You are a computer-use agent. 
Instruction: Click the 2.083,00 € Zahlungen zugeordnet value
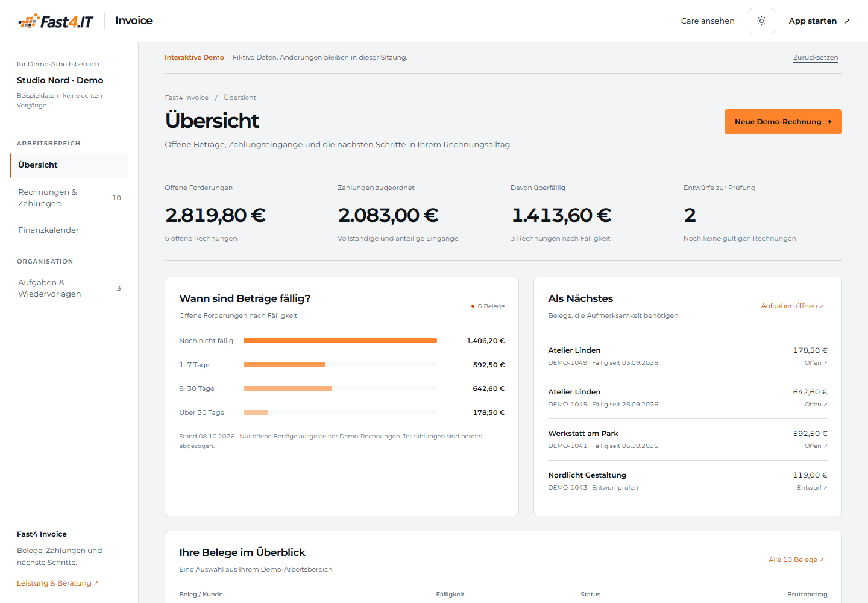388,215
